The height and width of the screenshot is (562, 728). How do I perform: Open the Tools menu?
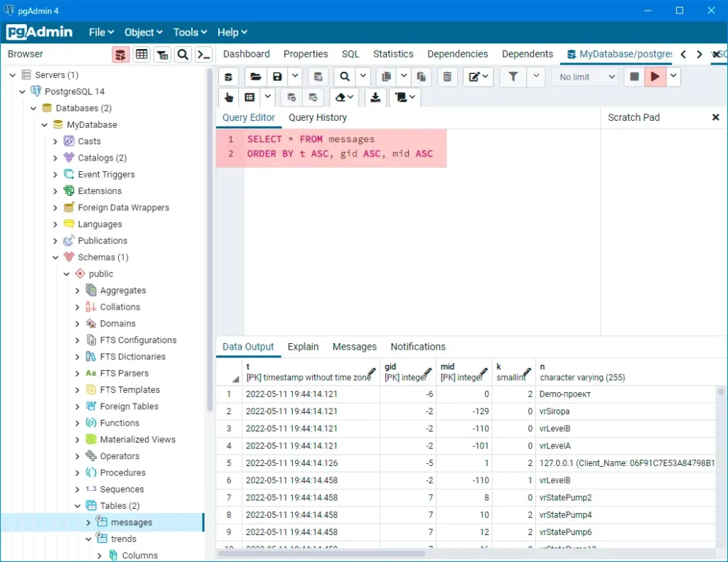[x=190, y=32]
